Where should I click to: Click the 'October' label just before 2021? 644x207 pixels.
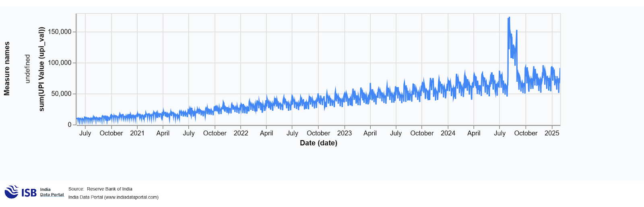tap(111, 133)
